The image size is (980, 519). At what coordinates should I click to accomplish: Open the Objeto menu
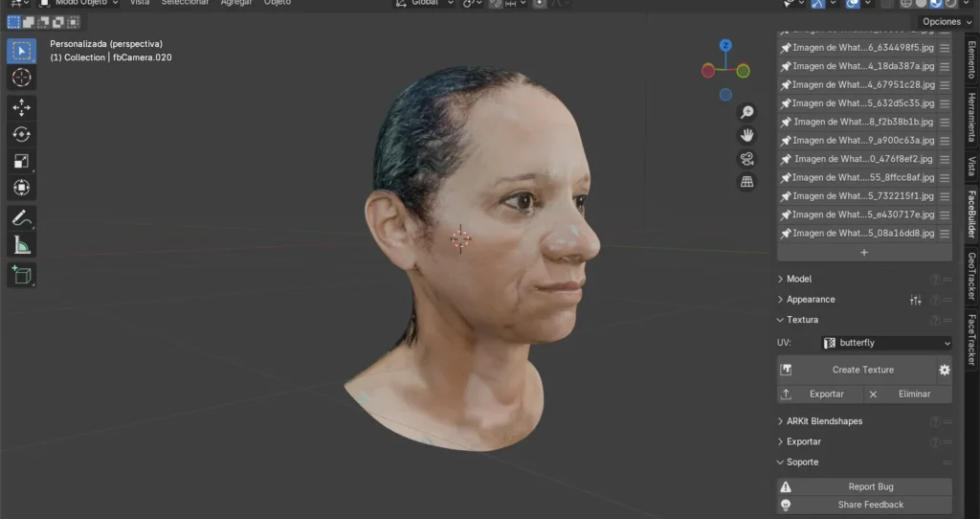pos(277,3)
